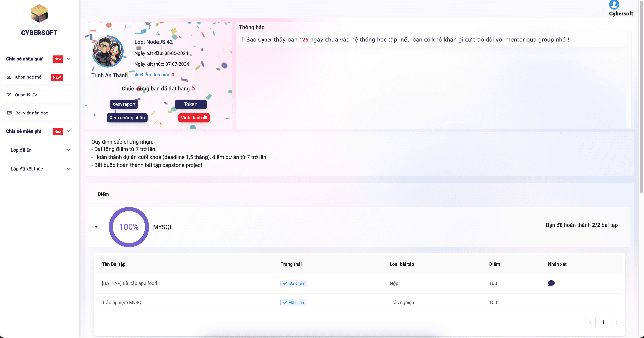The image size is (644, 338).
Task: Click the score 100 for Trắc nghiệm MySQL
Action: coord(493,303)
